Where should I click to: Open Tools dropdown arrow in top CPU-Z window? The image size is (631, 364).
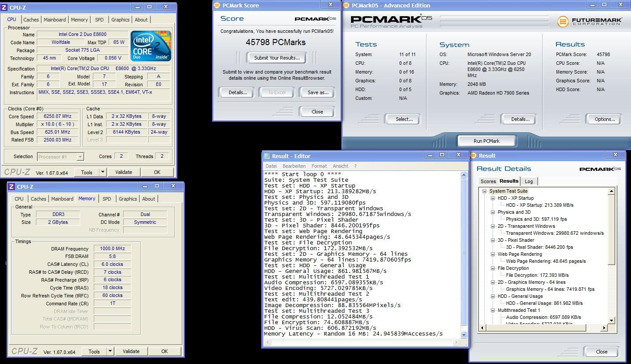[103, 172]
